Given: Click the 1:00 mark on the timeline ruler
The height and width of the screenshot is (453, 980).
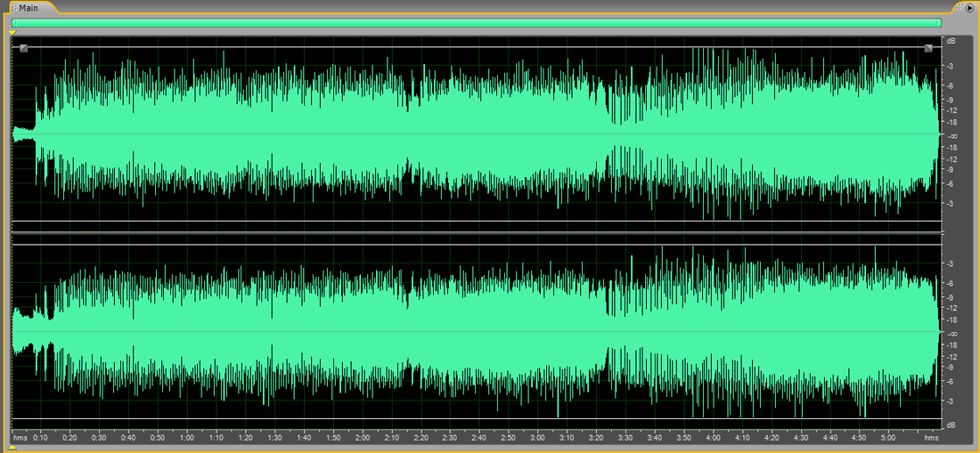Looking at the screenshot, I should click(186, 437).
